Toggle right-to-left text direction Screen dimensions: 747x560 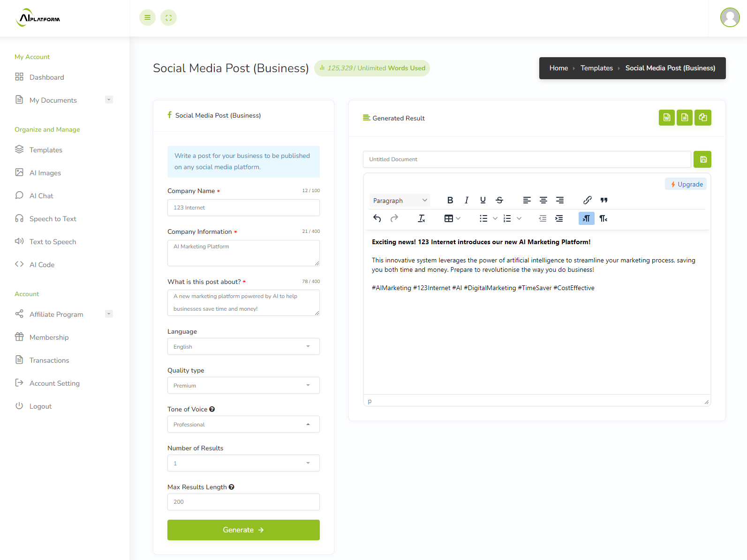pos(604,218)
